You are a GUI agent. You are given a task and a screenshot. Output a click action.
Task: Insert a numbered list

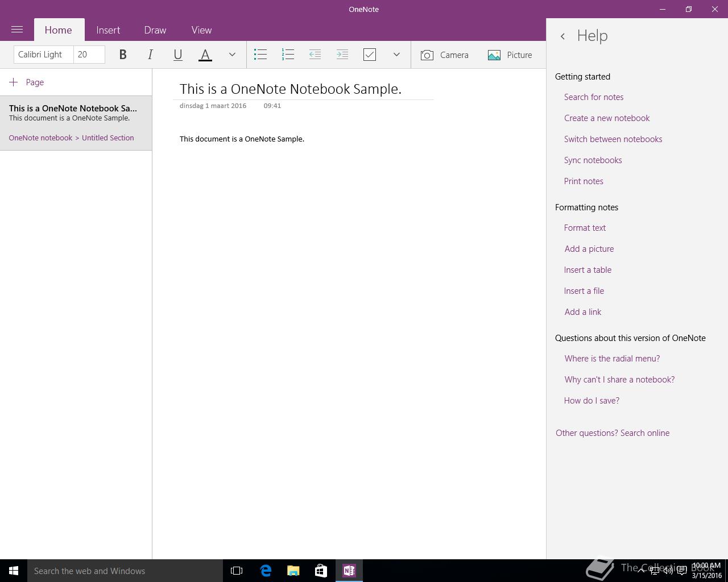[288, 55]
